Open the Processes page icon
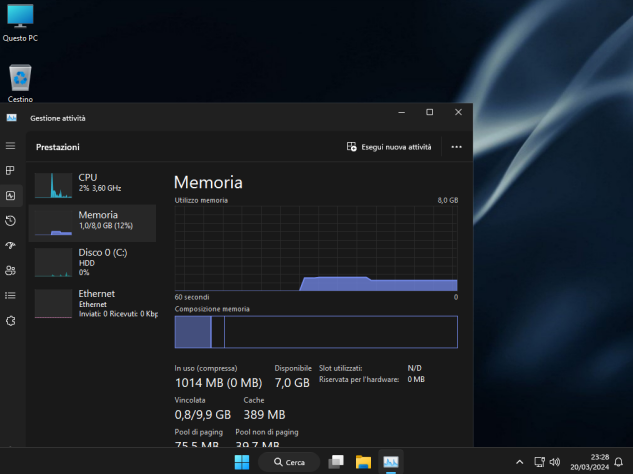The height and width of the screenshot is (474, 633). 10,170
